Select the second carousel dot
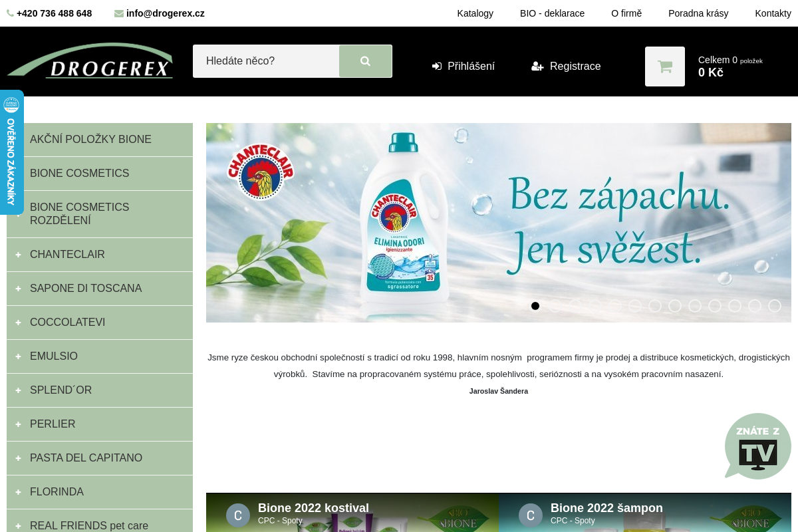798x532 pixels. coord(555,306)
